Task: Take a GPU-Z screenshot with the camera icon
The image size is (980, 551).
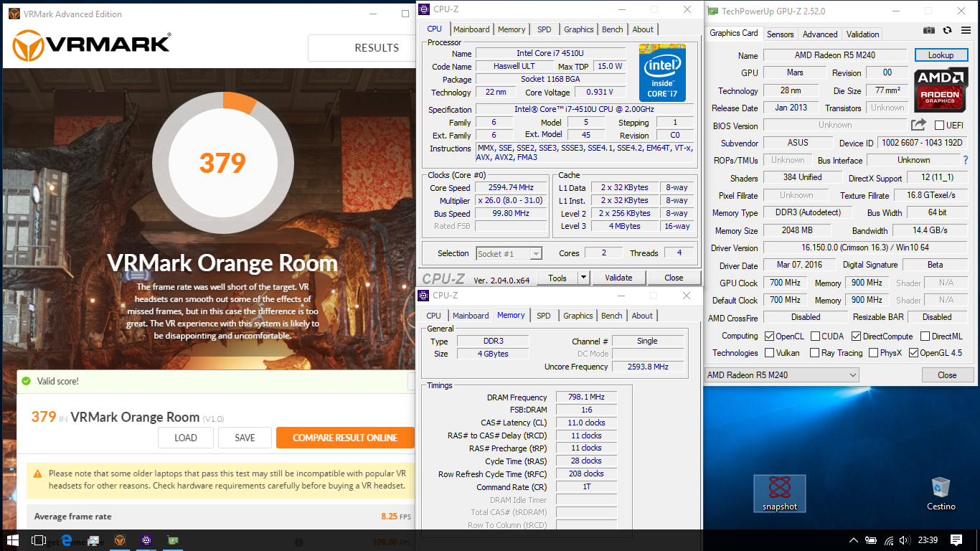Action: tap(929, 30)
